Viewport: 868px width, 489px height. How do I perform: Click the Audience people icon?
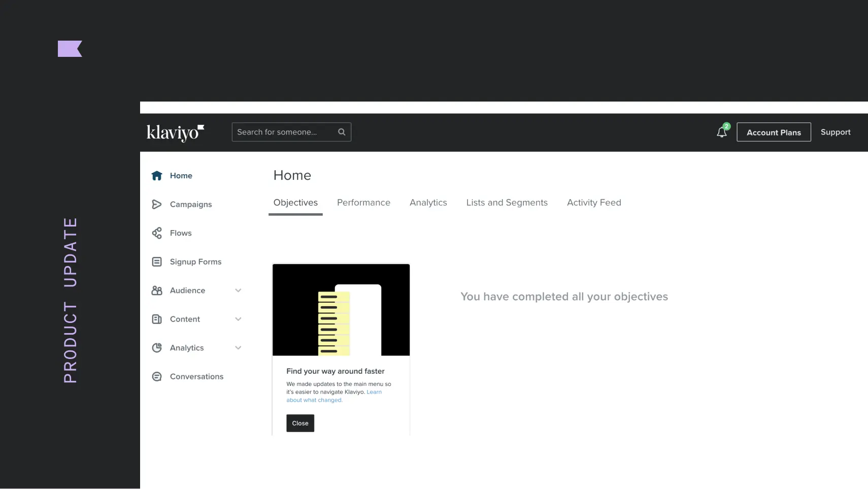(157, 290)
